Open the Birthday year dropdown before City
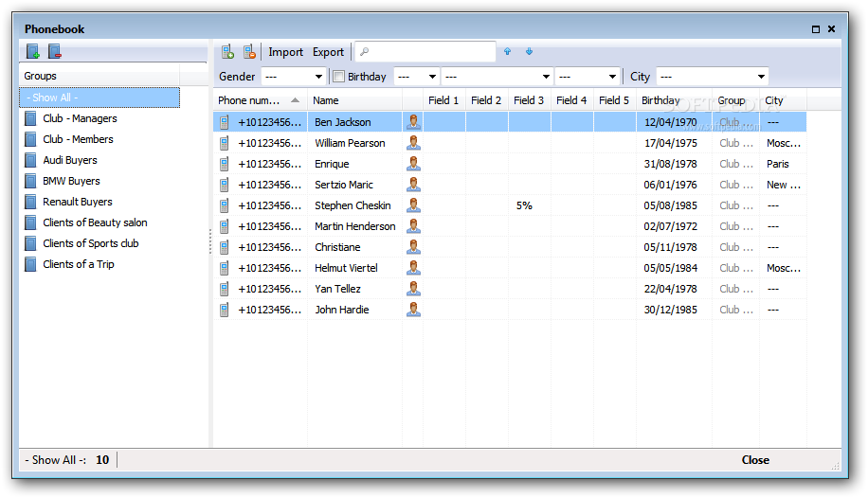The image size is (868, 498). (588, 77)
